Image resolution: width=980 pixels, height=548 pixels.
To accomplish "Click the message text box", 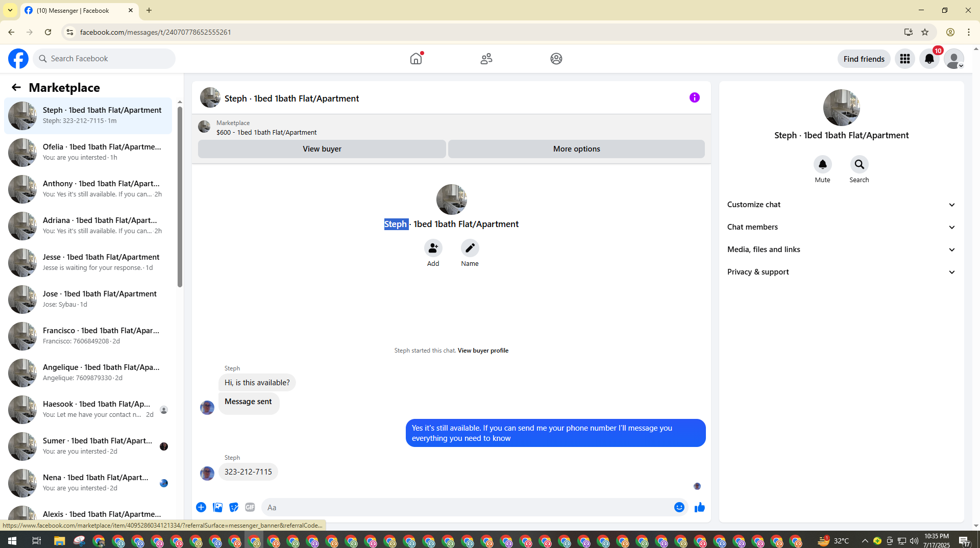I will (x=467, y=507).
